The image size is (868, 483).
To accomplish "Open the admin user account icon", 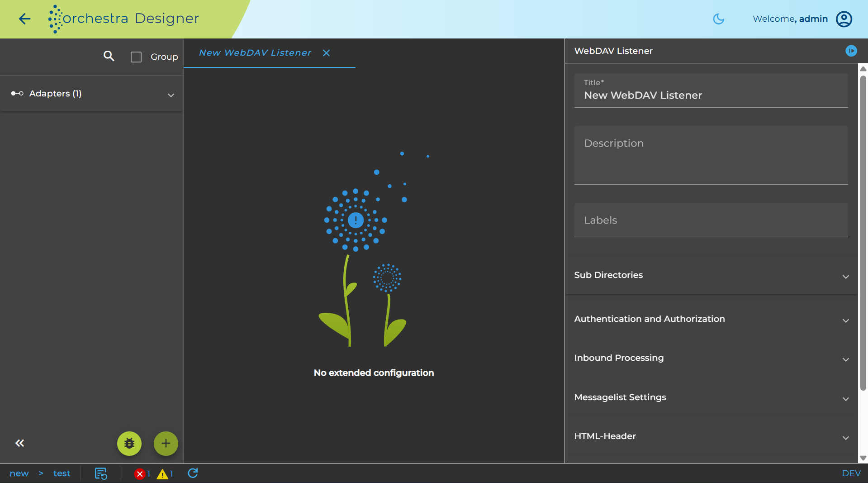I will 844,19.
